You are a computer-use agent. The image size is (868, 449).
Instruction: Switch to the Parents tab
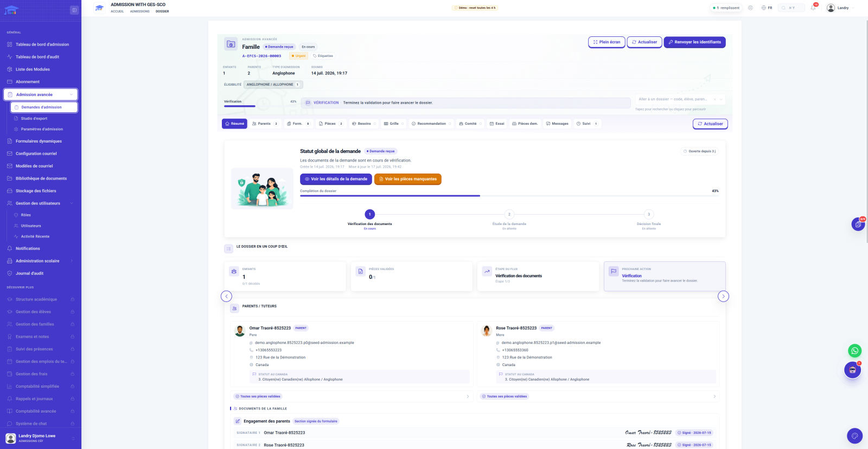tap(265, 124)
